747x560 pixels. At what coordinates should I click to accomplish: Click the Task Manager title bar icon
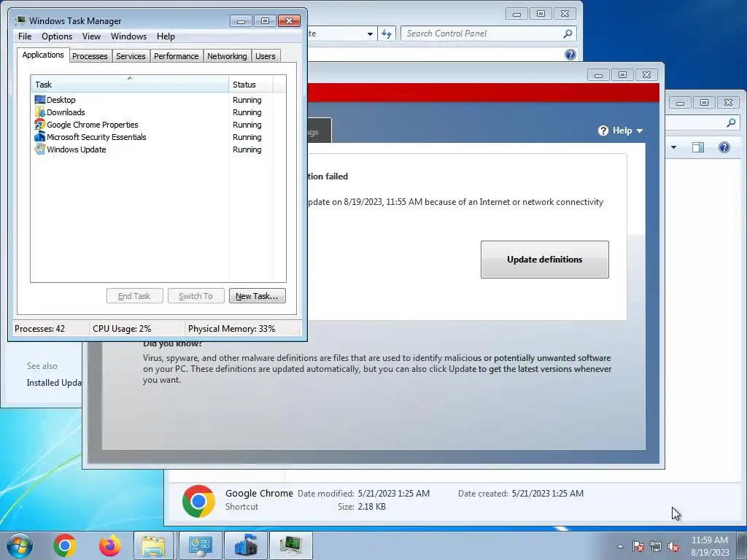pyautogui.click(x=20, y=20)
